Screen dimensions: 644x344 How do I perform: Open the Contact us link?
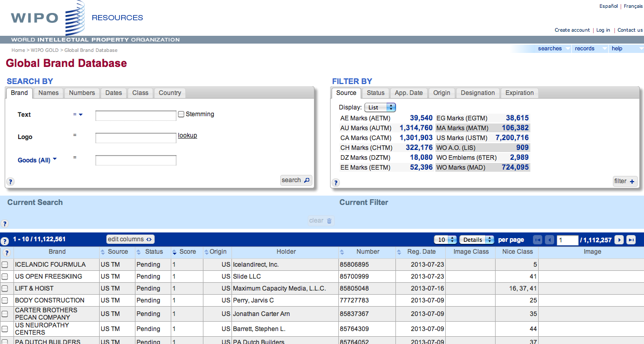[630, 30]
